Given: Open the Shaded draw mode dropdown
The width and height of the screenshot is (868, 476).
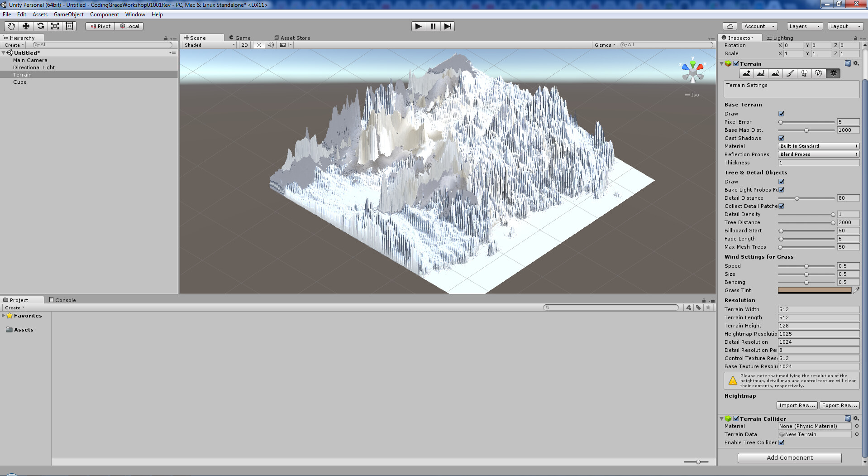Looking at the screenshot, I should (x=208, y=45).
